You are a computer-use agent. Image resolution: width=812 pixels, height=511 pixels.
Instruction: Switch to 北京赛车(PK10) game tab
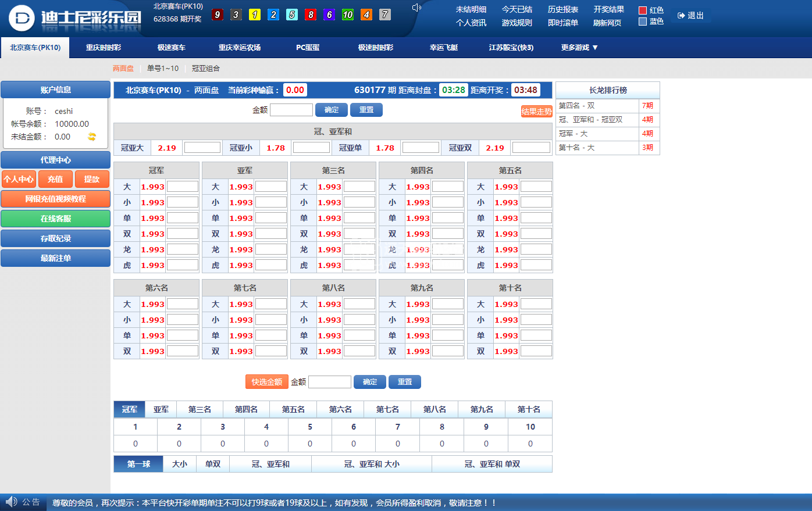pyautogui.click(x=35, y=48)
